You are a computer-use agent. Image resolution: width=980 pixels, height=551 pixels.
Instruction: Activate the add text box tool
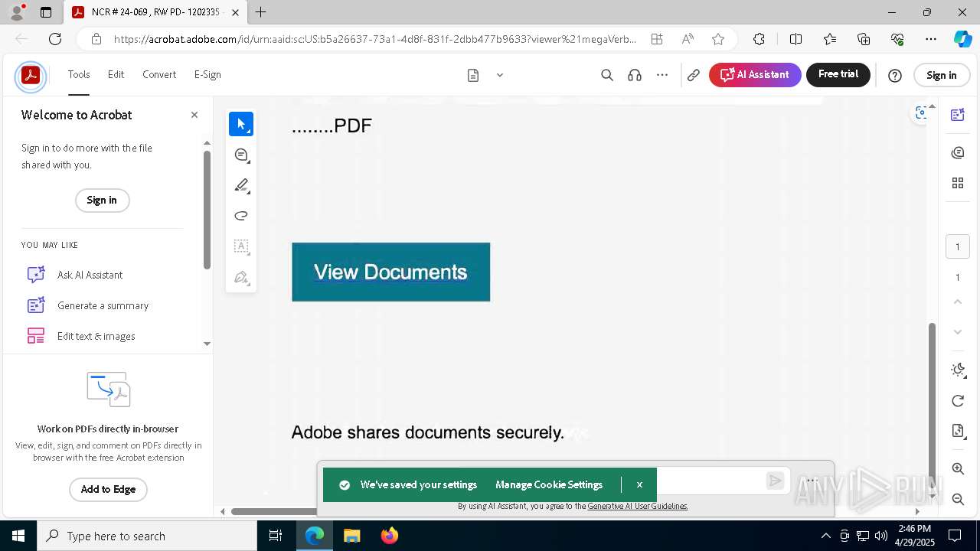[241, 246]
